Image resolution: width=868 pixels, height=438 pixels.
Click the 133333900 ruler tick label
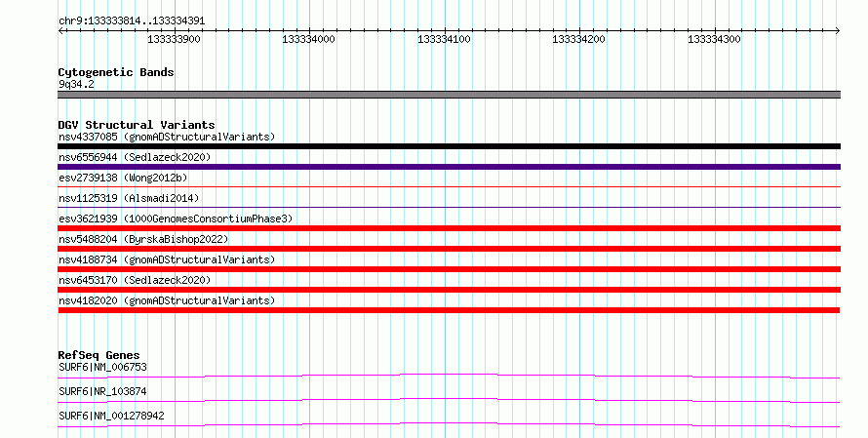coord(174,39)
